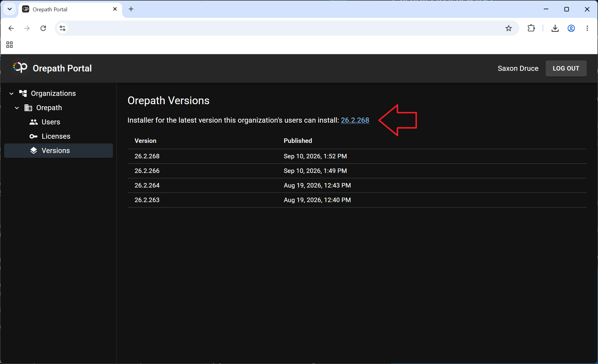Screen dimensions: 598x364
Task: Click the Published column header
Action: pos(298,141)
